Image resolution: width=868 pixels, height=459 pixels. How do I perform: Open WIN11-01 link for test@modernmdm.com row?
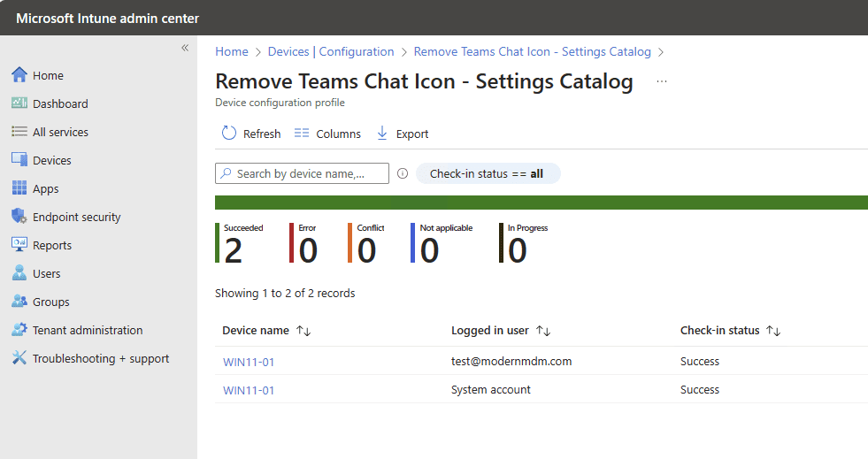point(249,363)
